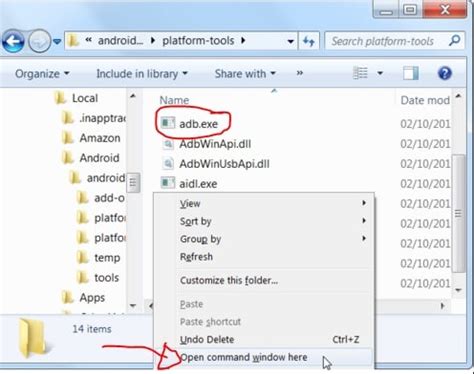Expand the arrow after platform-tools breadcrumb

243,41
